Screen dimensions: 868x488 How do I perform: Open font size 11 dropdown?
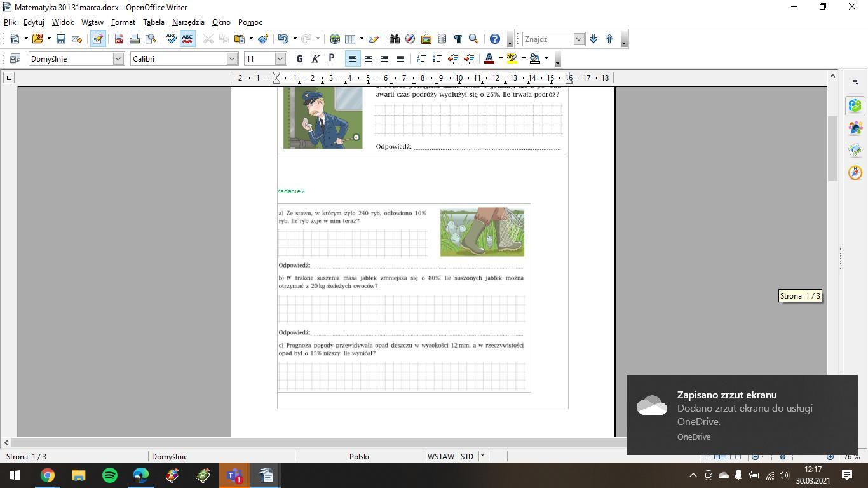click(281, 58)
